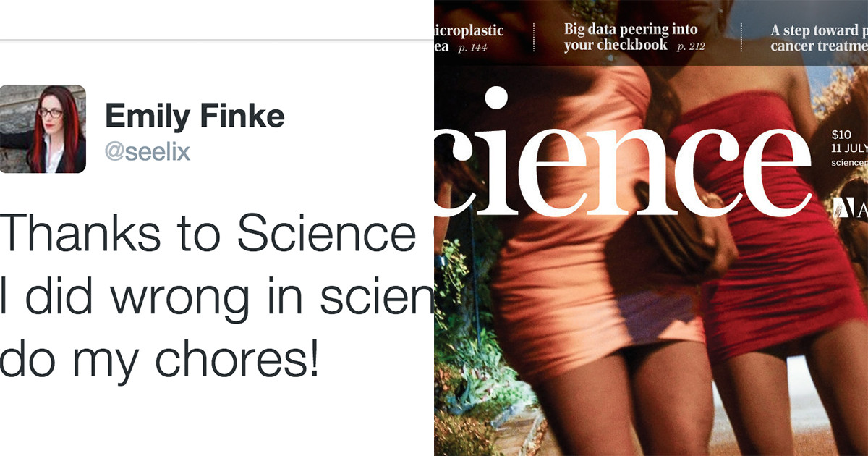Click the large Science magazine title
The width and height of the screenshot is (868, 456).
(x=622, y=153)
